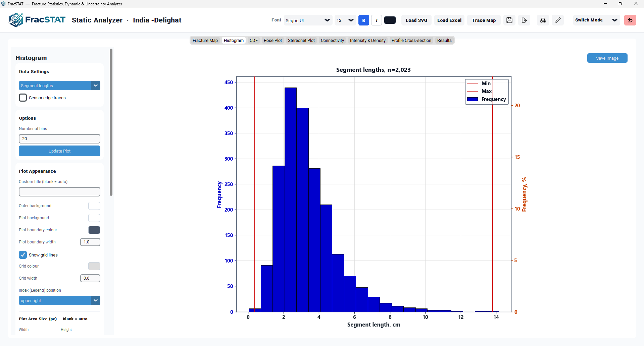Click the Grid width field
This screenshot has height=346, width=644.
(x=90, y=278)
